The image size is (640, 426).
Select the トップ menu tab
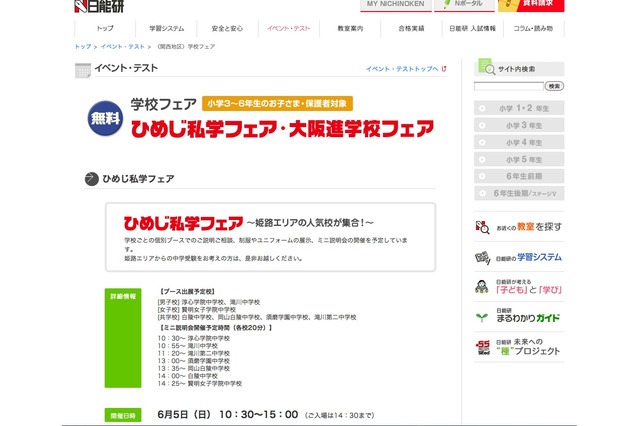click(105, 28)
